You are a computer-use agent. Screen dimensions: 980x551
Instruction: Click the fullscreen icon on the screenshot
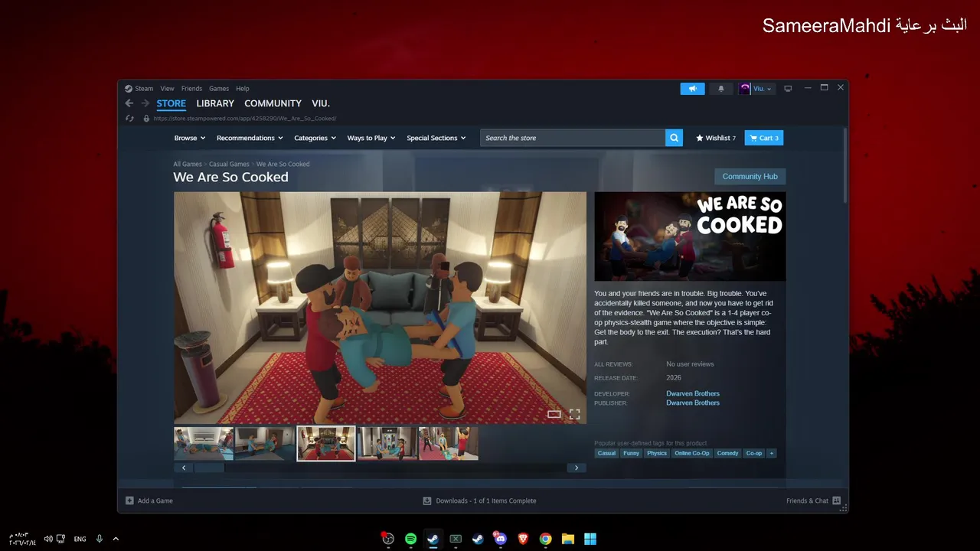tap(574, 414)
